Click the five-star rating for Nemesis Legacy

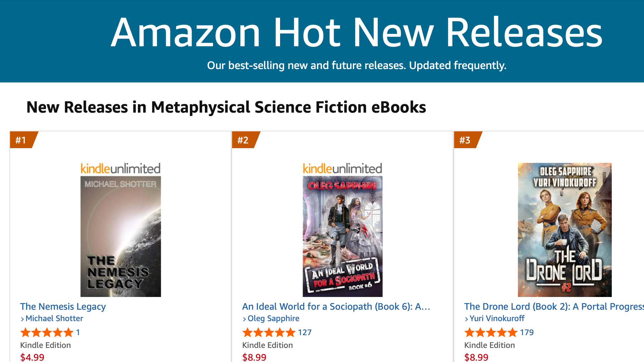point(47,333)
